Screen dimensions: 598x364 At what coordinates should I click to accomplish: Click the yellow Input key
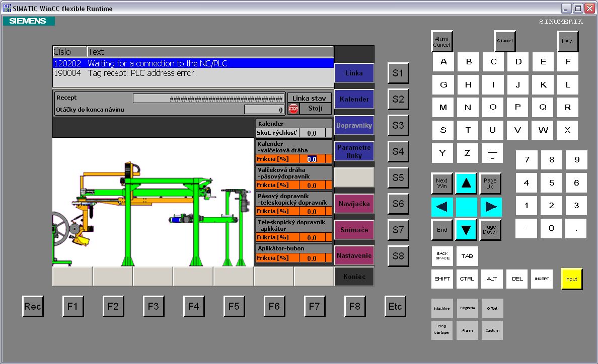coord(571,279)
